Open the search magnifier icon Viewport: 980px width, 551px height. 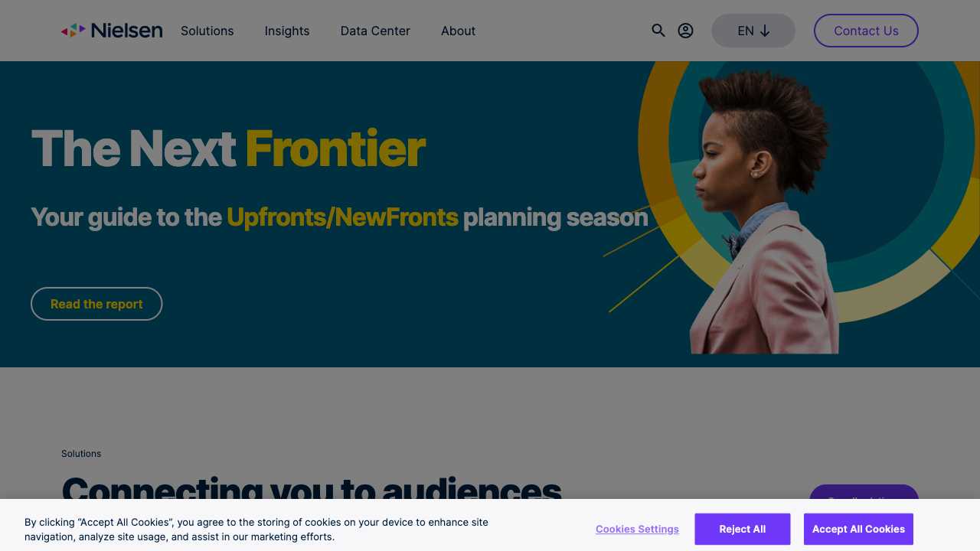(x=658, y=31)
